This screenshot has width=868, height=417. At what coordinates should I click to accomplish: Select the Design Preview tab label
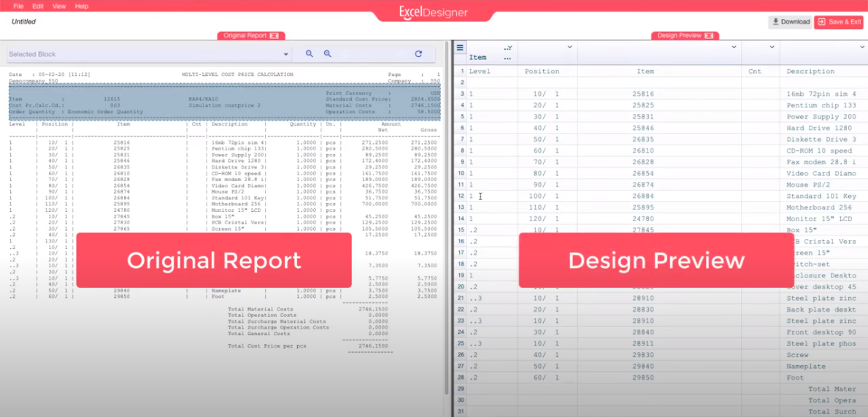679,36
